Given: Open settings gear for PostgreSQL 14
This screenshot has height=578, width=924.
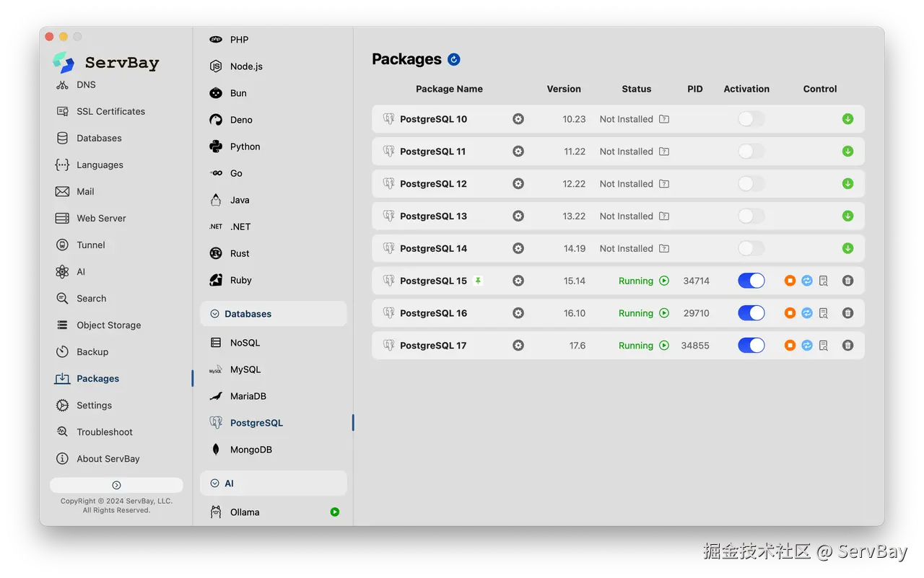Looking at the screenshot, I should [x=518, y=248].
